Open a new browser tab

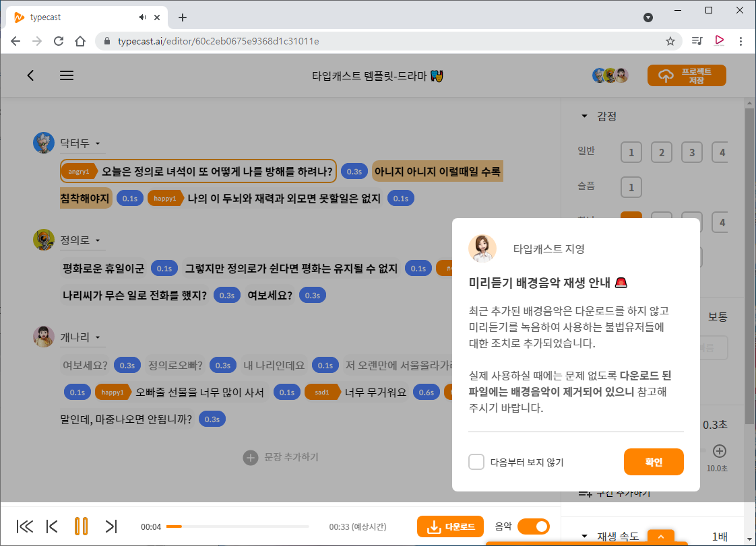click(182, 18)
